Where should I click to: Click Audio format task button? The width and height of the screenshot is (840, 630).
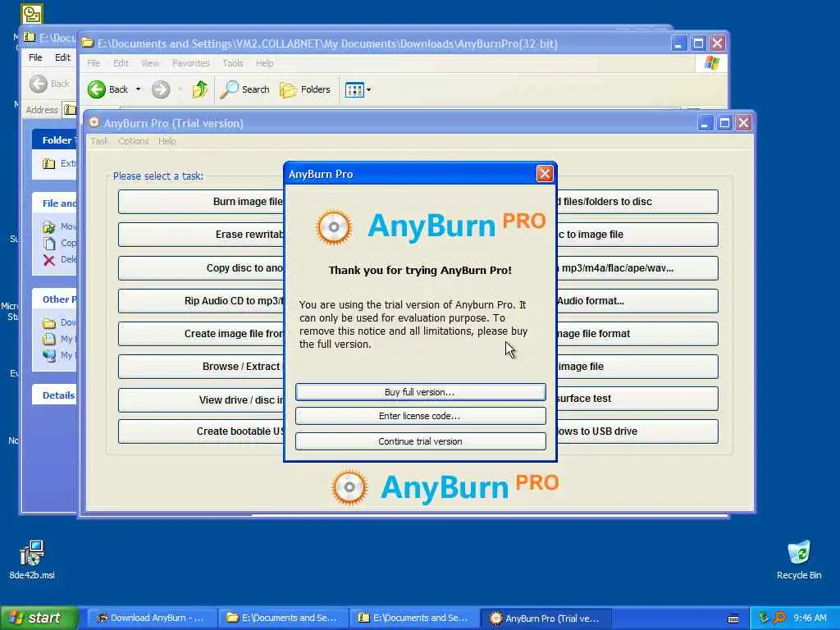[637, 300]
